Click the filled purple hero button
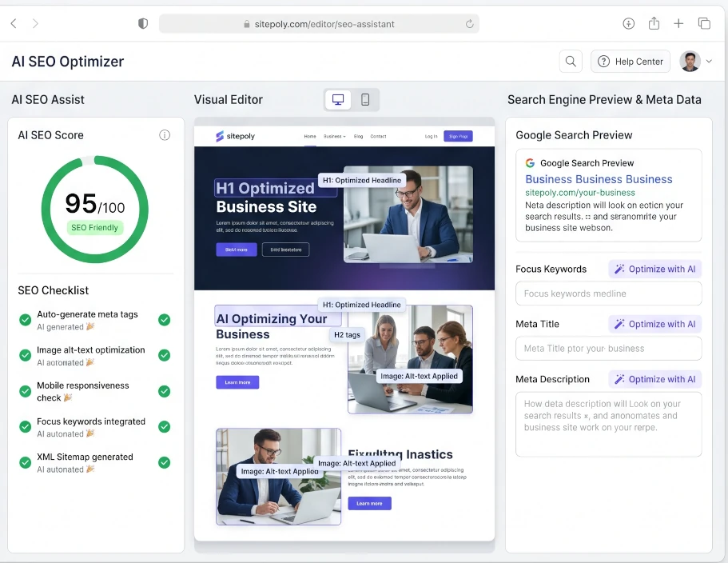Screen dimensions: 728x563 [x=237, y=250]
